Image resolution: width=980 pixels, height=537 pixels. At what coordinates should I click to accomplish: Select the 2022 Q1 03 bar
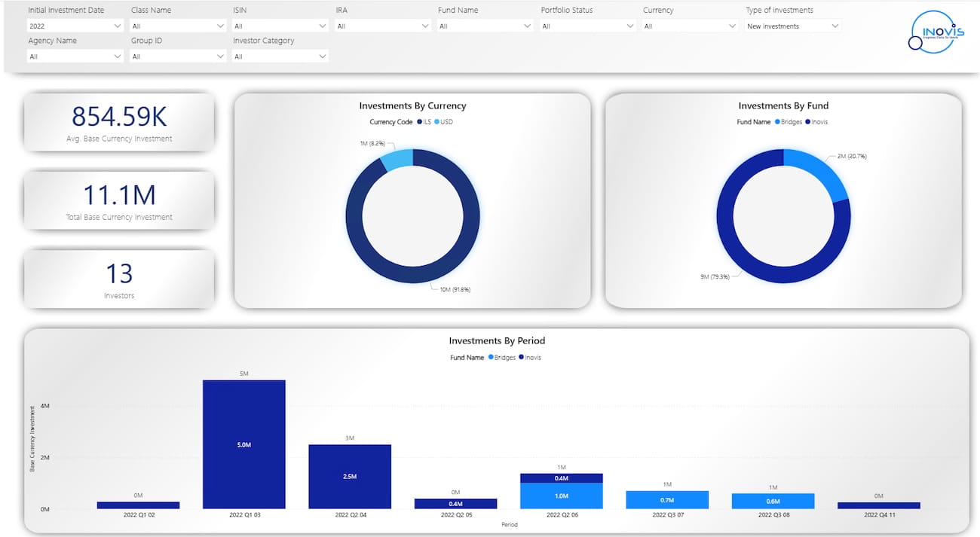(244, 444)
